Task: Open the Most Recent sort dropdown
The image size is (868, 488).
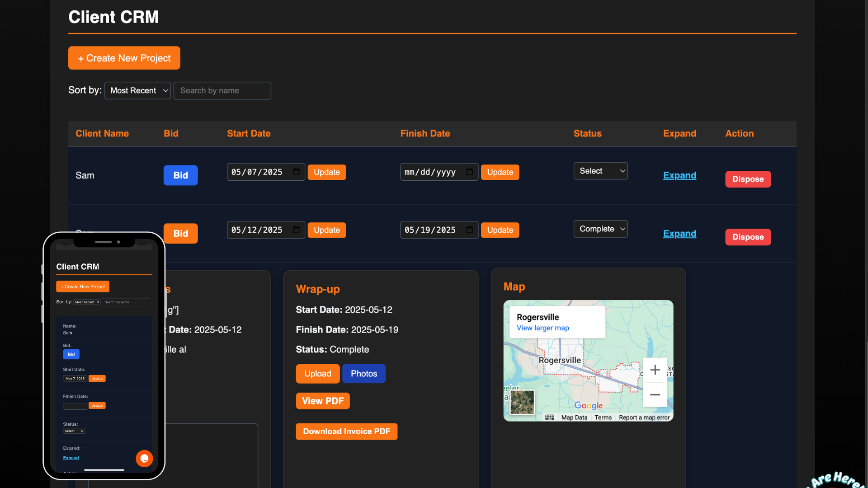Action: 137,90
